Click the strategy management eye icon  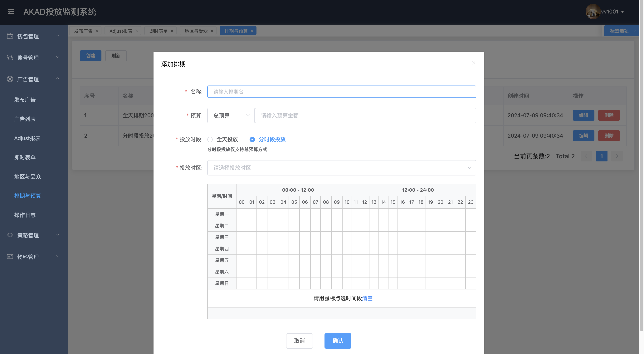tap(10, 235)
